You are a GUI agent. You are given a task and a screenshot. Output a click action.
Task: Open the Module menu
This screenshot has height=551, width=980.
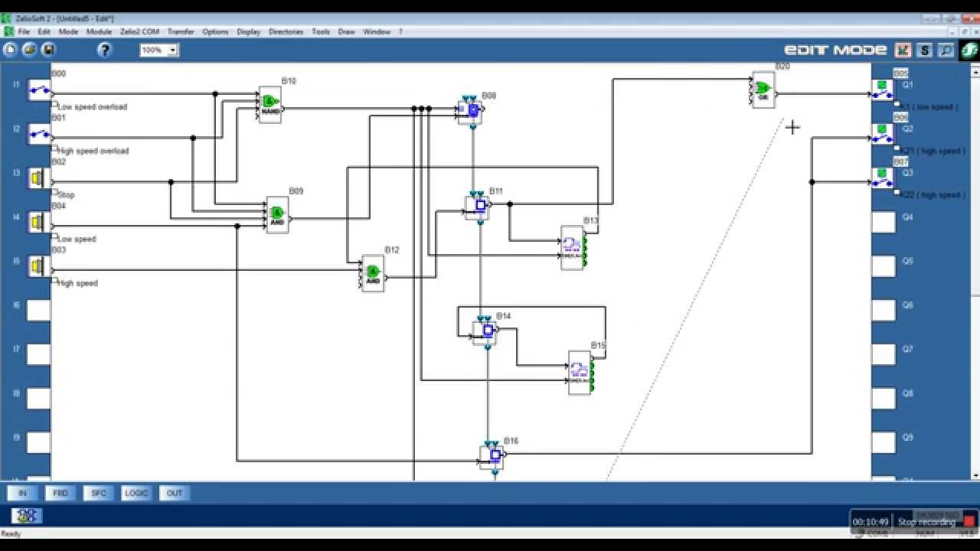pos(100,31)
